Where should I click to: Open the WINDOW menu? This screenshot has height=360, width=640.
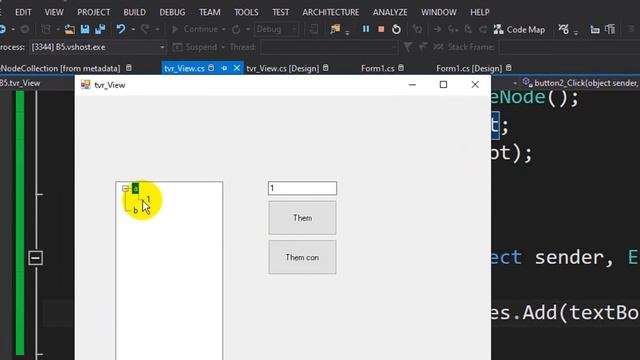pos(439,12)
